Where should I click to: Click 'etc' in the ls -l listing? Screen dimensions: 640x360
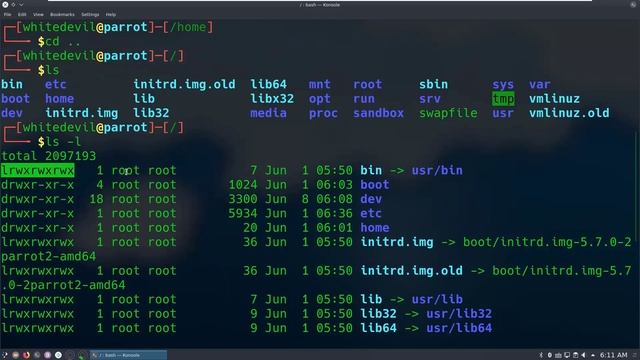point(371,213)
